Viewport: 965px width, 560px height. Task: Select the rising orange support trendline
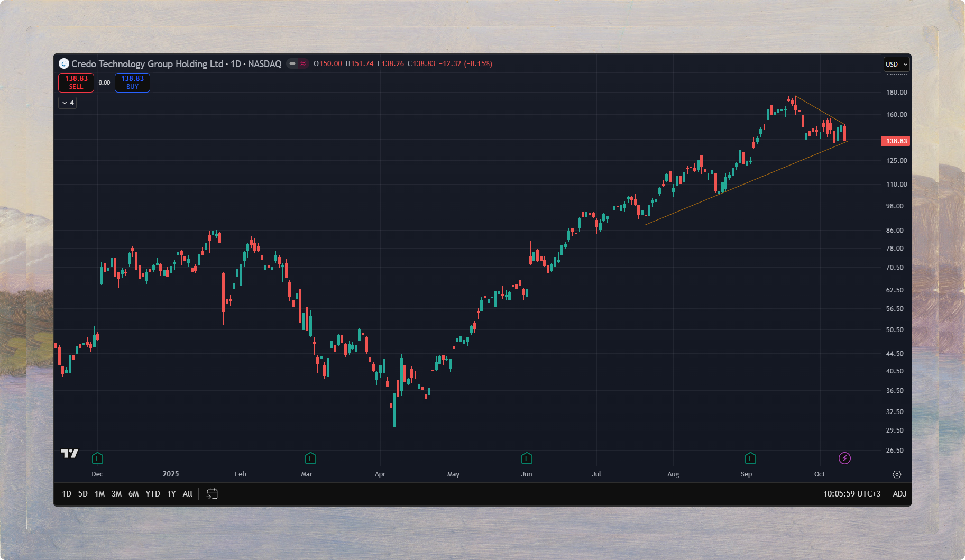tap(746, 183)
